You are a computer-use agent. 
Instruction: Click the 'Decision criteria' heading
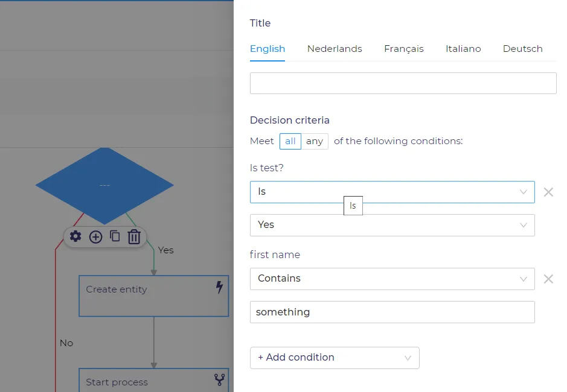tap(290, 120)
